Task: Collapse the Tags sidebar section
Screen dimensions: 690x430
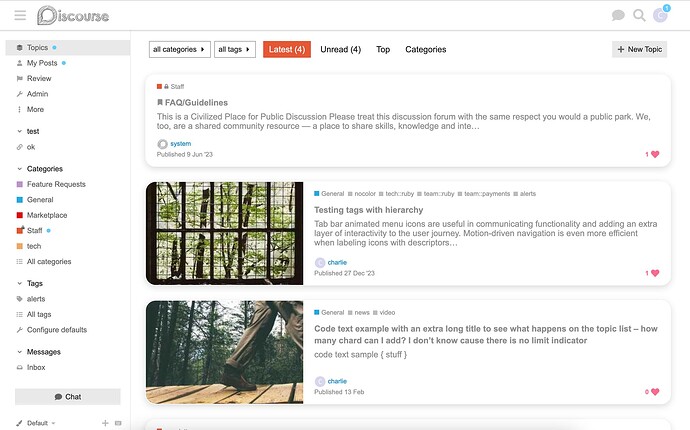Action: tap(19, 283)
